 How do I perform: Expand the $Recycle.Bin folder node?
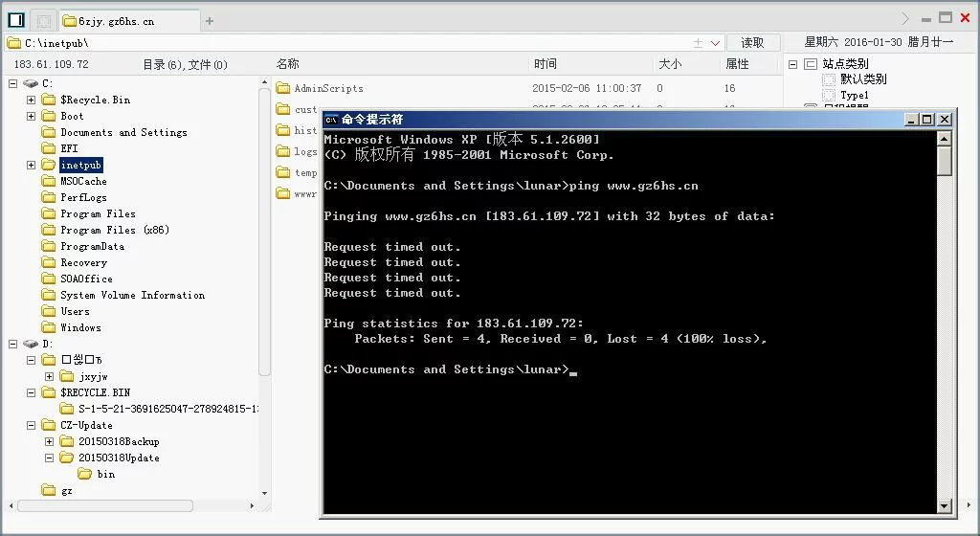[x=31, y=100]
